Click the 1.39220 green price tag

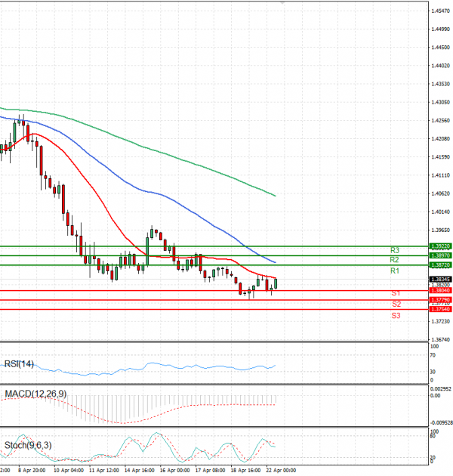tap(440, 246)
